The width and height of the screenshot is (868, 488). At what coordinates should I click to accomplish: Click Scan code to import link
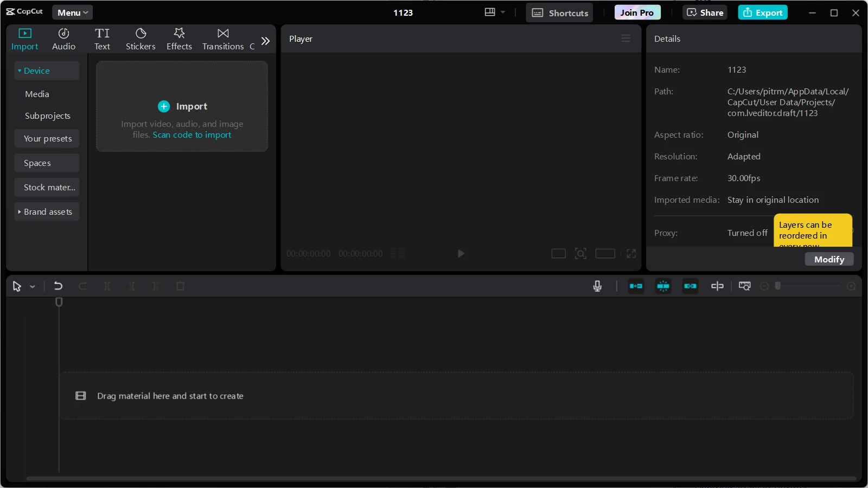click(x=192, y=135)
